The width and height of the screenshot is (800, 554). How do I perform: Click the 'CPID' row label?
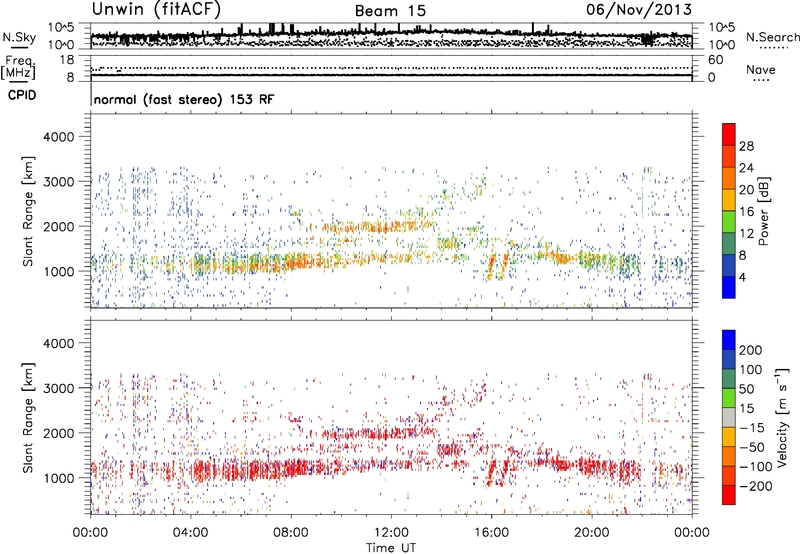point(22,95)
